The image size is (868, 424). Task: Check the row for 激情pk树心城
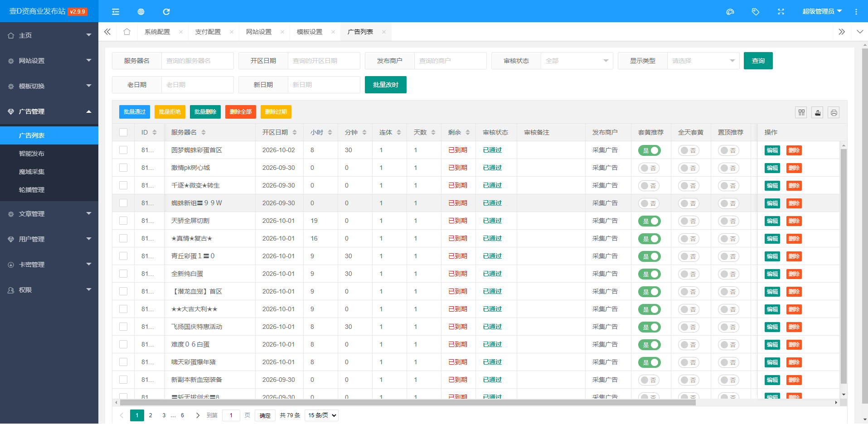(123, 168)
